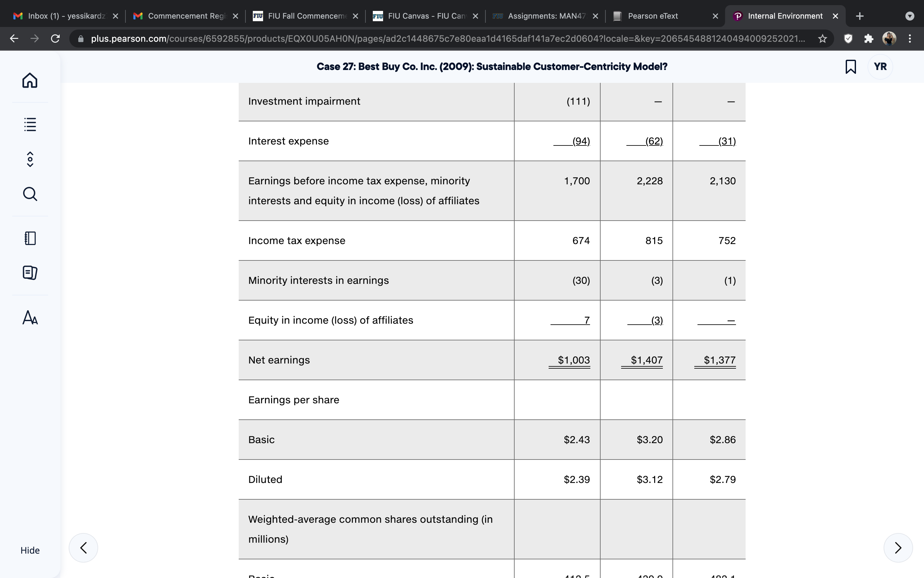The height and width of the screenshot is (578, 924).
Task: Click the browser back arrow
Action: pos(14,39)
